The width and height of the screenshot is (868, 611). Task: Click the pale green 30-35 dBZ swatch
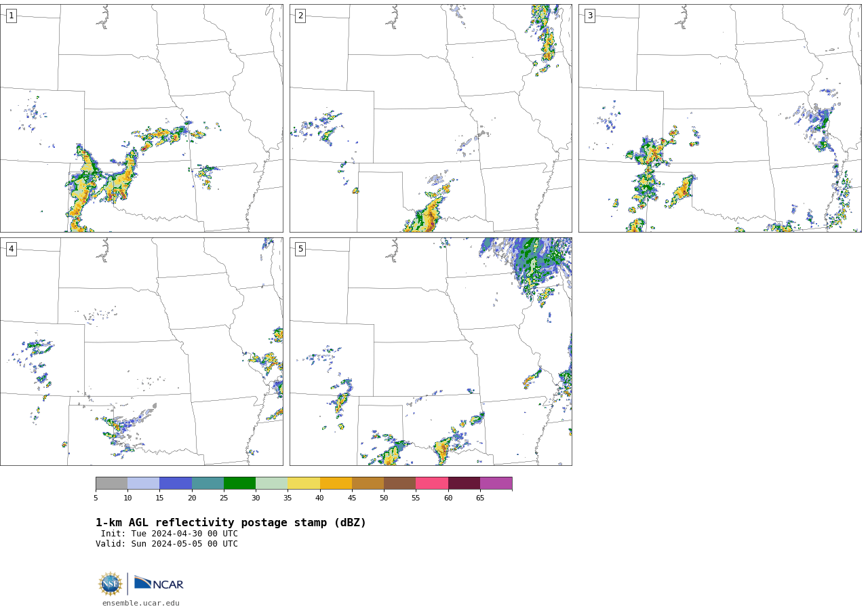tap(272, 483)
